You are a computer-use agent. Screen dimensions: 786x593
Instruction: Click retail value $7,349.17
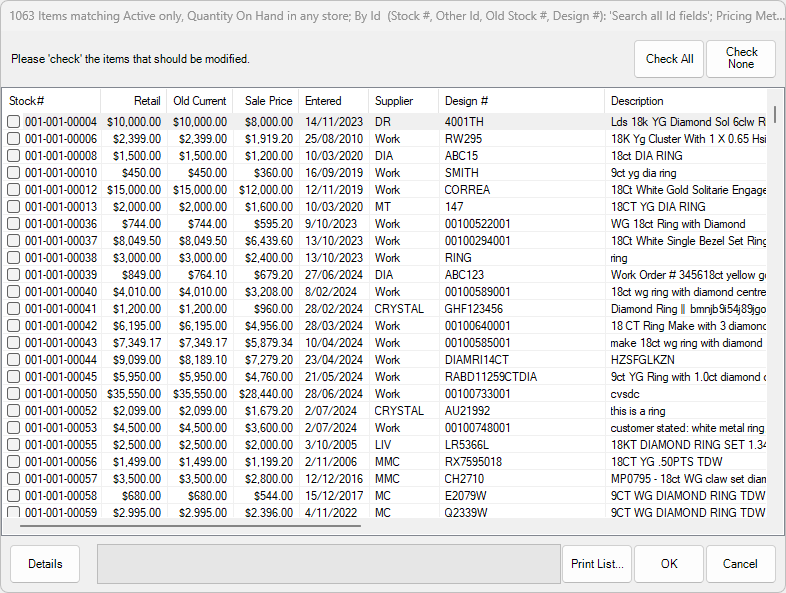pyautogui.click(x=137, y=343)
